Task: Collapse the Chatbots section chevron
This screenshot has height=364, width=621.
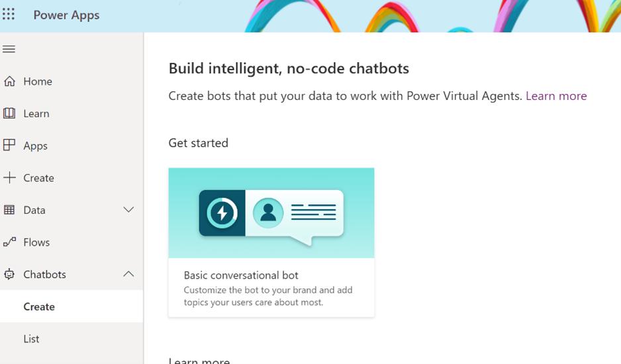Action: pos(128,274)
